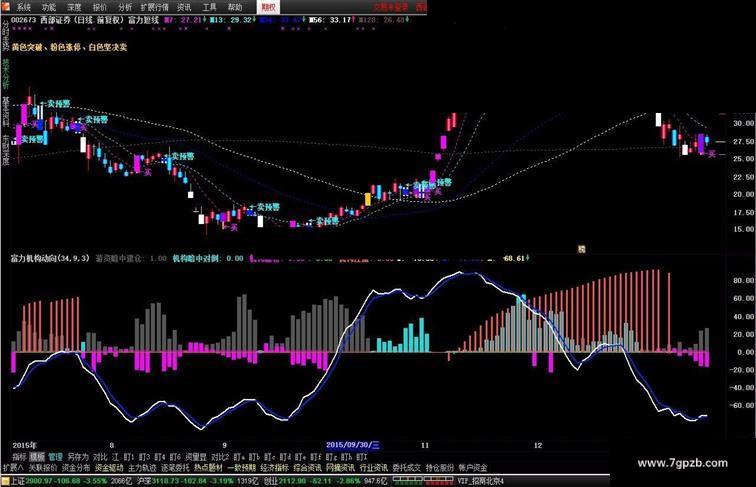Select the BT6 template
The width and height of the screenshot is (756, 487).
click(x=175, y=457)
